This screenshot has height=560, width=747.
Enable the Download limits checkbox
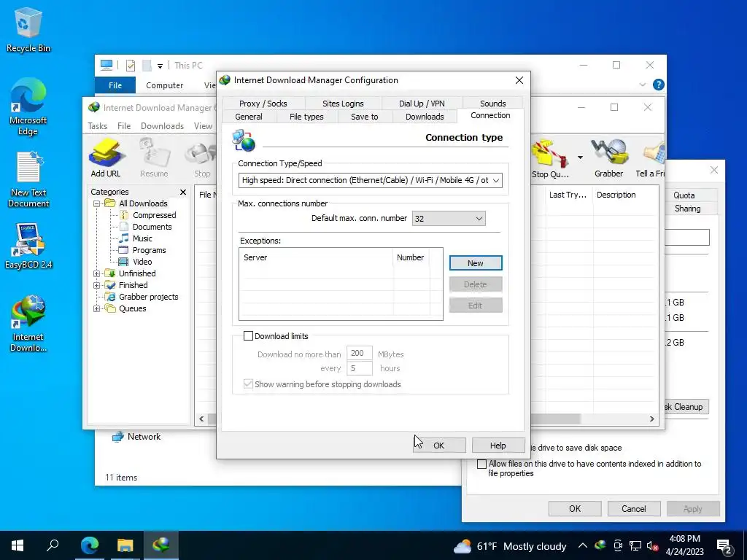click(x=248, y=336)
